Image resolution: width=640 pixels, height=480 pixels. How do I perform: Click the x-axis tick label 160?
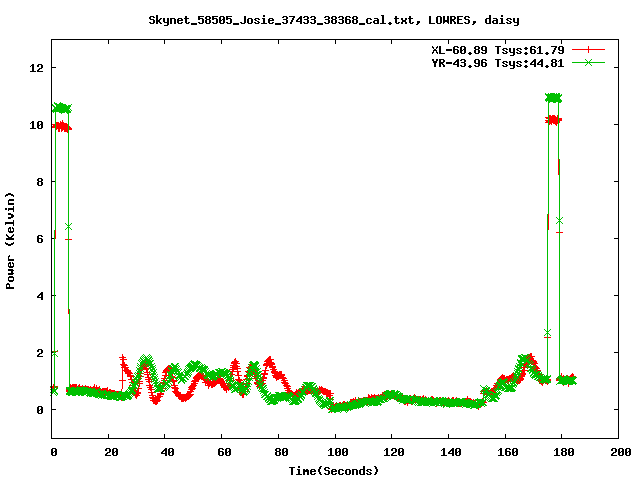(508, 452)
